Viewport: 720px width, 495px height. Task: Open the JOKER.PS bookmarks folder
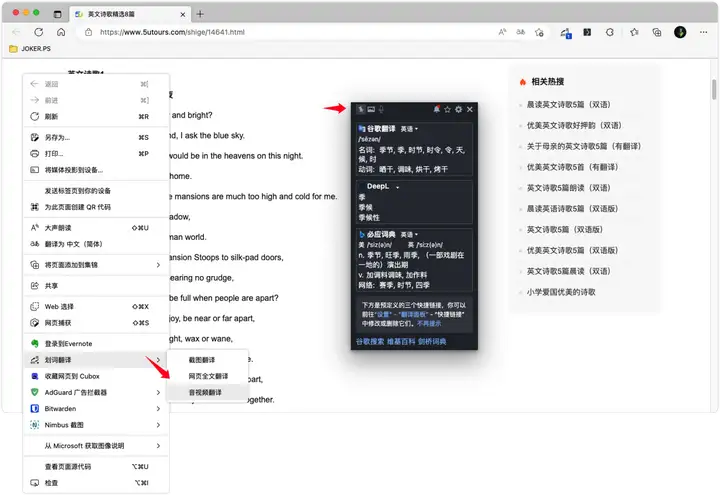pos(30,49)
